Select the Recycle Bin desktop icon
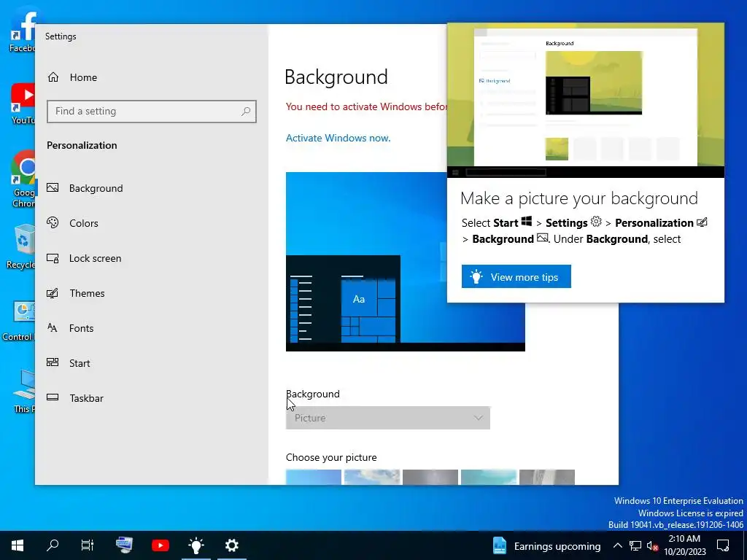 click(x=21, y=246)
